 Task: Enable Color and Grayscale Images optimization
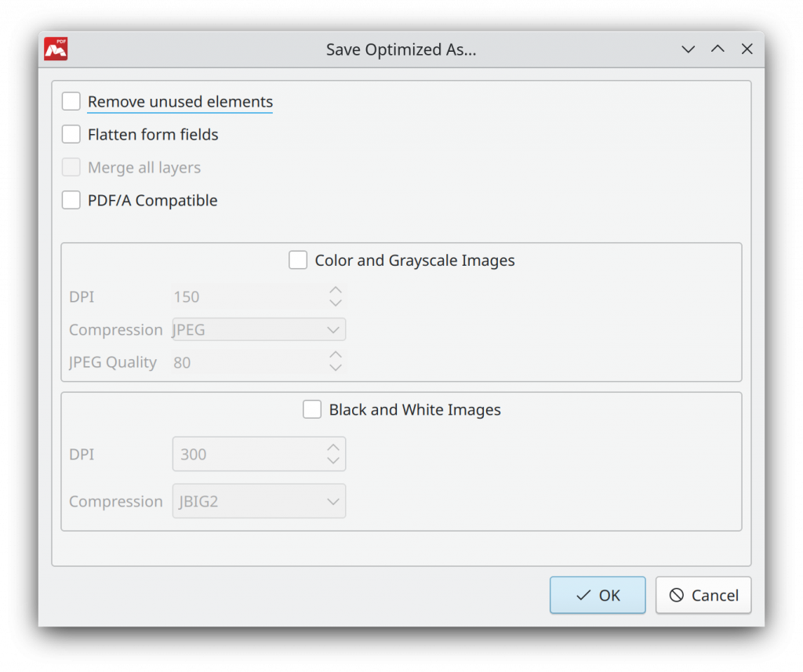[x=298, y=260]
